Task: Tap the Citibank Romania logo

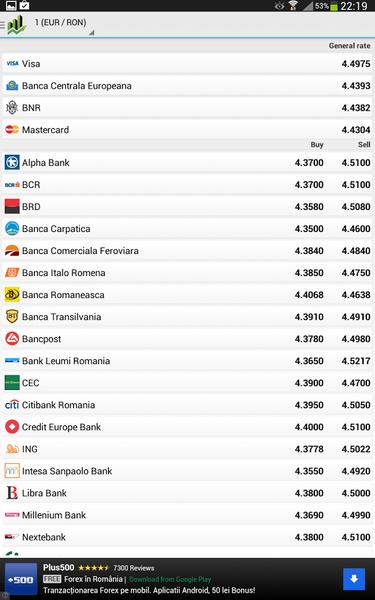Action: [12, 404]
